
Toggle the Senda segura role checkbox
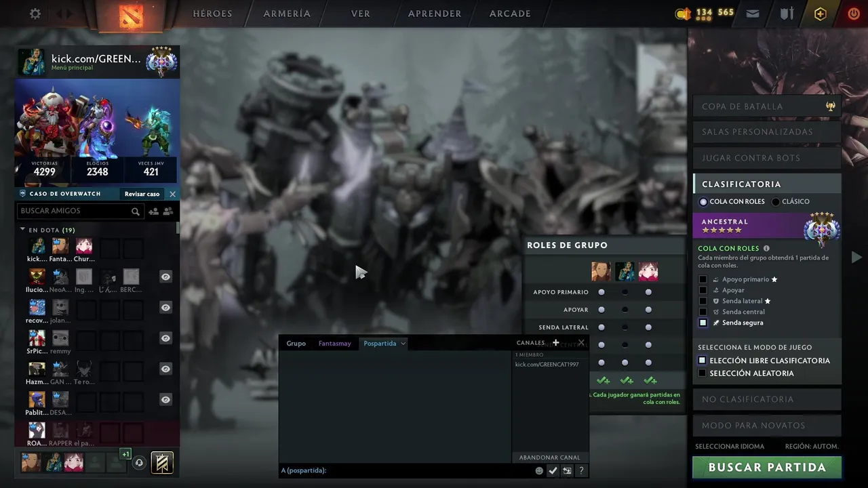(703, 323)
